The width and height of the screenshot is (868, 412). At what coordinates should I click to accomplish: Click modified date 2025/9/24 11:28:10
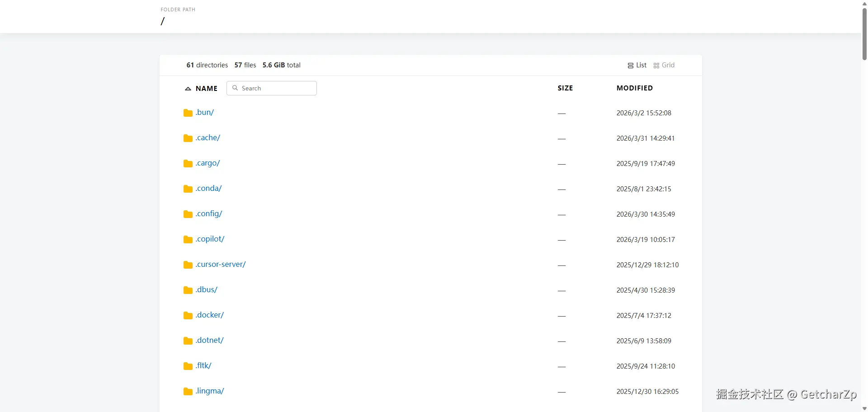(646, 366)
